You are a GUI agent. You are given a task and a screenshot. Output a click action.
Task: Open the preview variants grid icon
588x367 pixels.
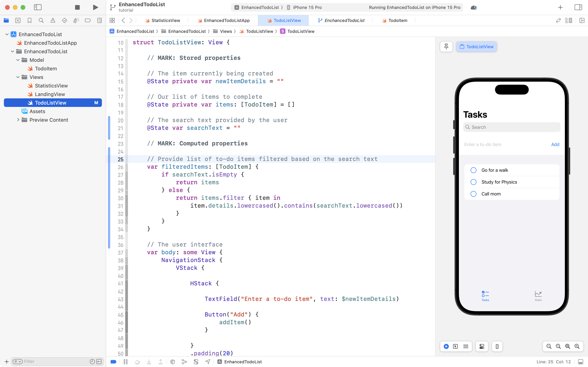click(466, 346)
